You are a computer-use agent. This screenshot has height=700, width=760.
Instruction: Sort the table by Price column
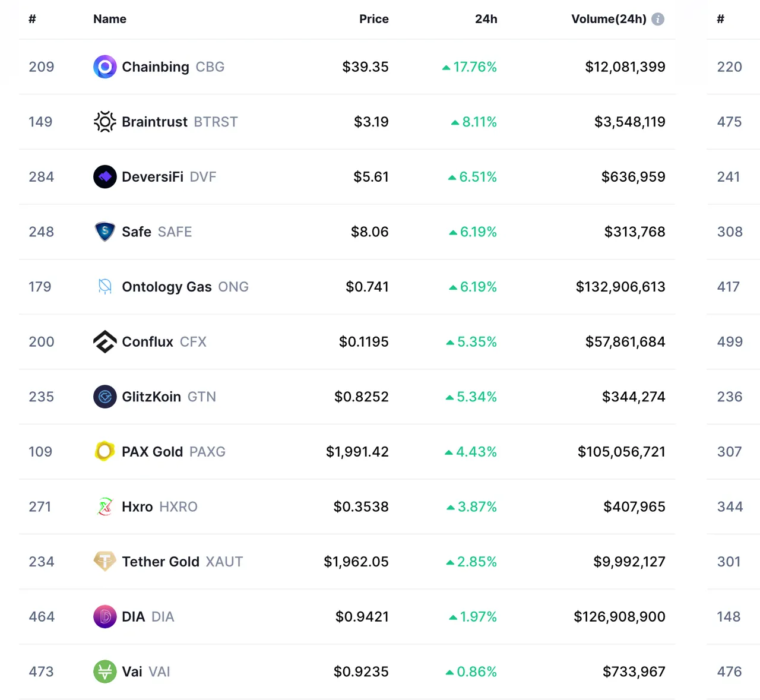pyautogui.click(x=374, y=19)
